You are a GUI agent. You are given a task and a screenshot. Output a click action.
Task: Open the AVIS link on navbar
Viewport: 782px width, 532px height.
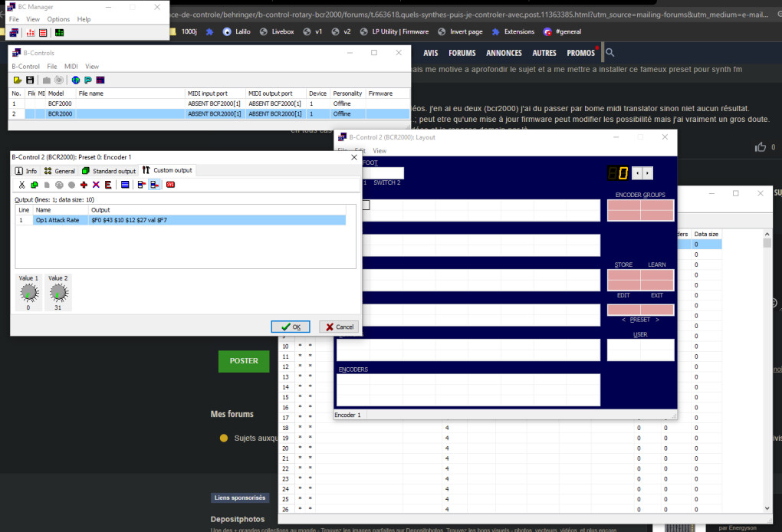click(430, 53)
